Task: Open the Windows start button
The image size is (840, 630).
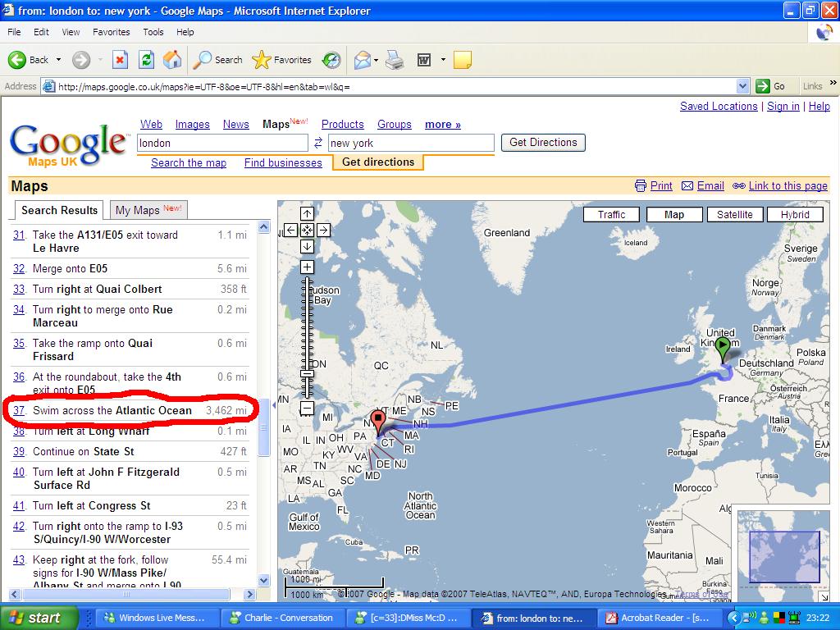Action: [39, 618]
